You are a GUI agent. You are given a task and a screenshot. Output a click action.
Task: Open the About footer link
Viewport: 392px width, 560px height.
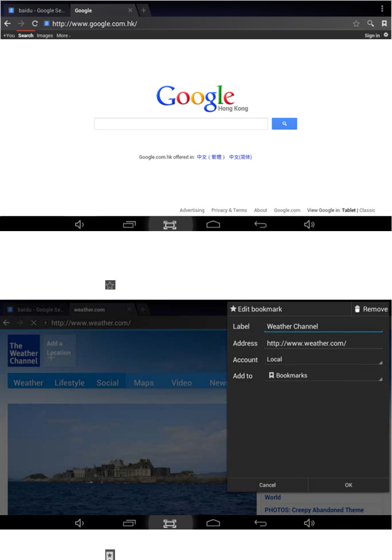pyautogui.click(x=260, y=210)
